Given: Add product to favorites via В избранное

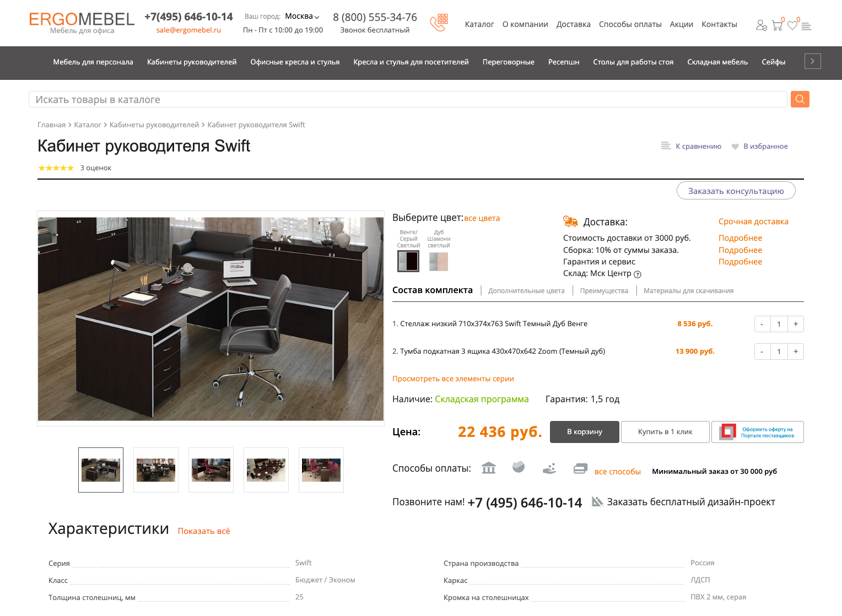Looking at the screenshot, I should (760, 146).
